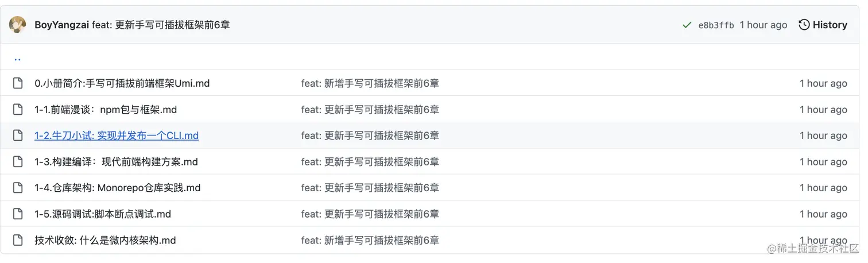Image resolution: width=868 pixels, height=263 pixels.
Task: Open 0.小册简介:手写可插拔前端框架Umi.md file
Action: [122, 83]
